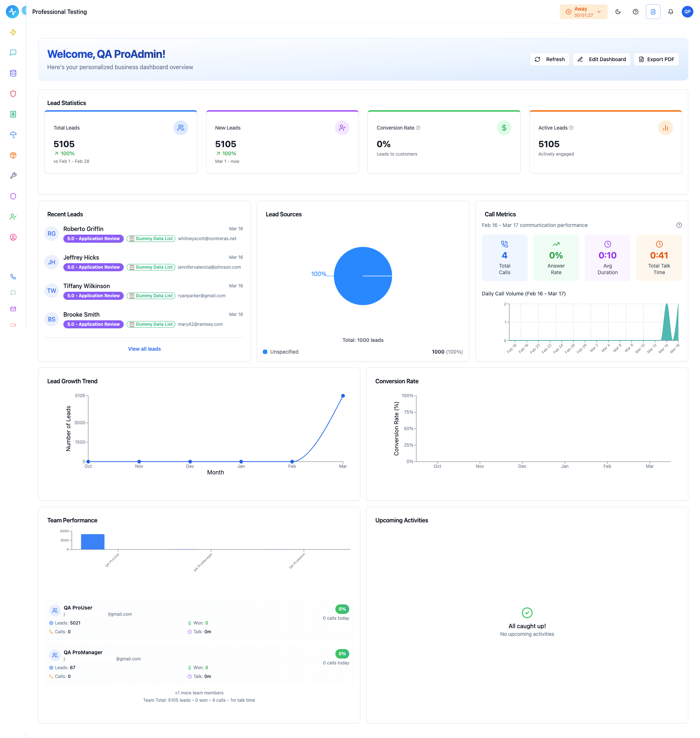Expand the Away status dropdown
This screenshot has height=738, width=700.
[583, 12]
